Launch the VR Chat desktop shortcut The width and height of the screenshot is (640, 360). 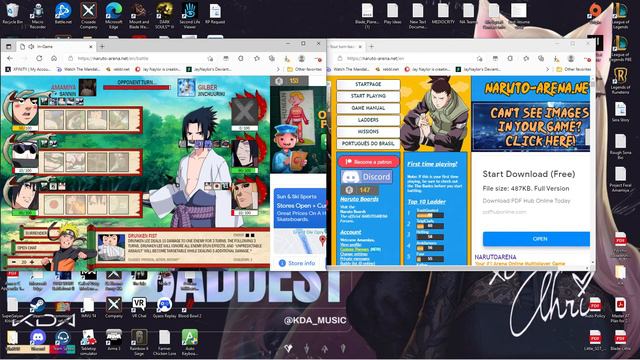(139, 307)
